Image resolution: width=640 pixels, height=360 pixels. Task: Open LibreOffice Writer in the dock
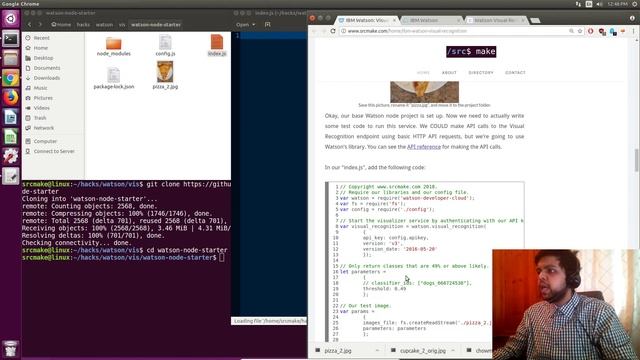[11, 117]
